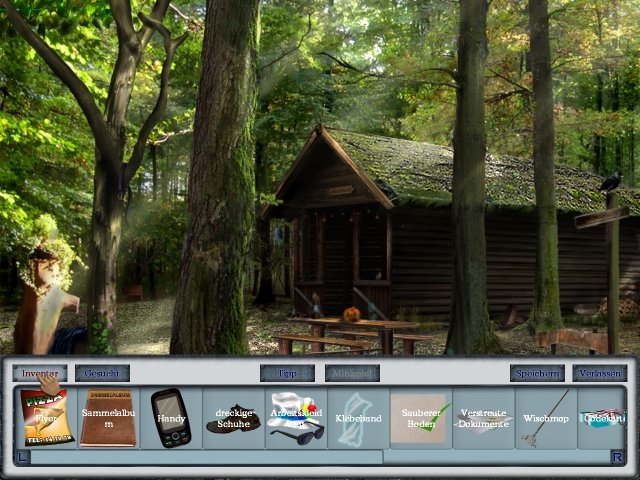Exit the game via Verlassen

click(x=599, y=373)
